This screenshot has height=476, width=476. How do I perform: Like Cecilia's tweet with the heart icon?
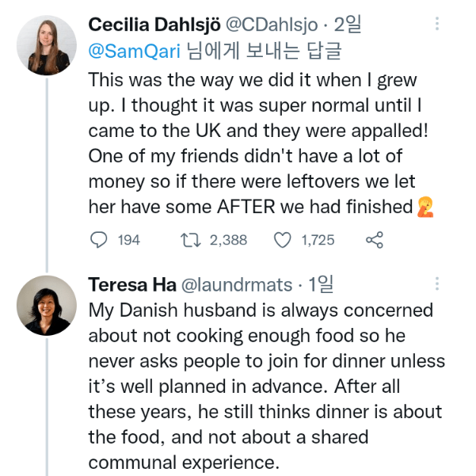click(282, 240)
